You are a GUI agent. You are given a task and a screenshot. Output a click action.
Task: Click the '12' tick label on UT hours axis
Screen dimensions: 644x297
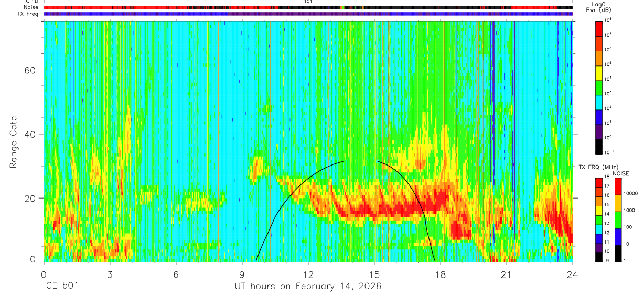308,275
